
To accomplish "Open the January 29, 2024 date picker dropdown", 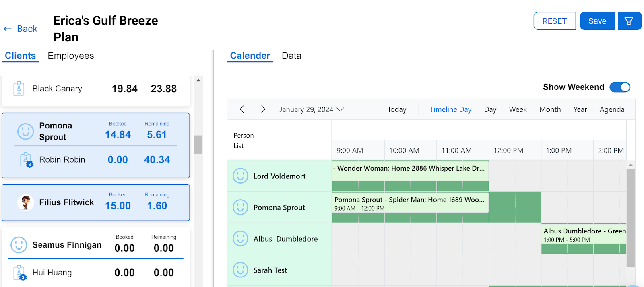I will tap(312, 109).
